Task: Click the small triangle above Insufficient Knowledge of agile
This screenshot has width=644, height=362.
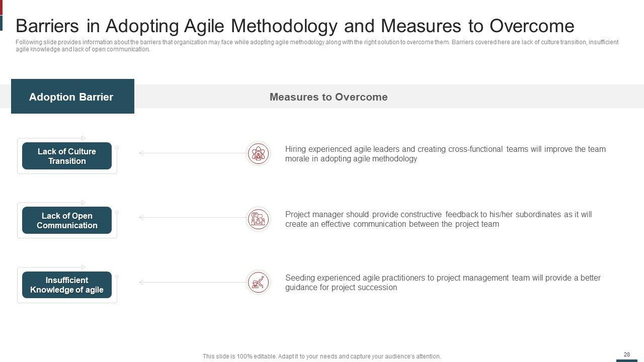Action: click(x=84, y=267)
